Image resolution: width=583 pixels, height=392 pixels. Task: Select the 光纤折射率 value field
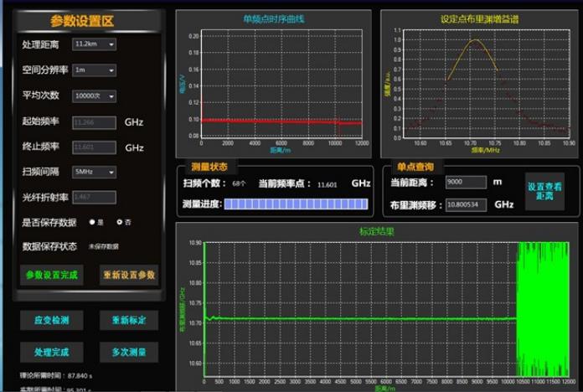pos(94,197)
